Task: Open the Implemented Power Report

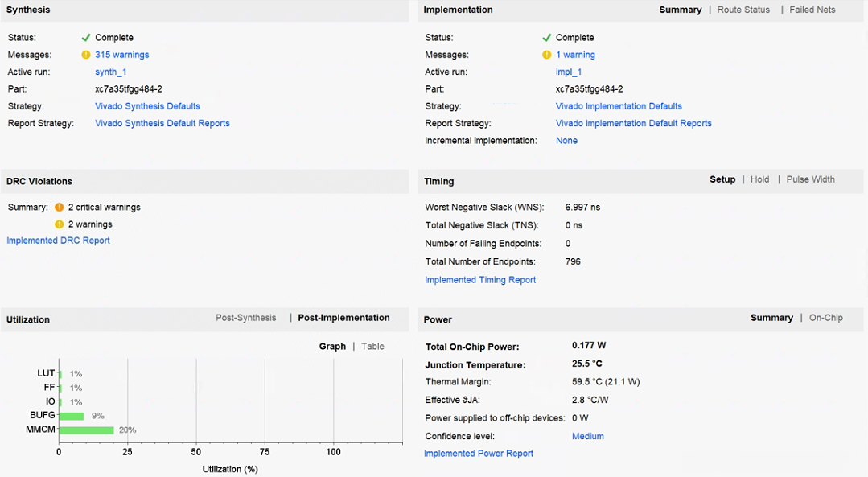Action: tap(479, 454)
